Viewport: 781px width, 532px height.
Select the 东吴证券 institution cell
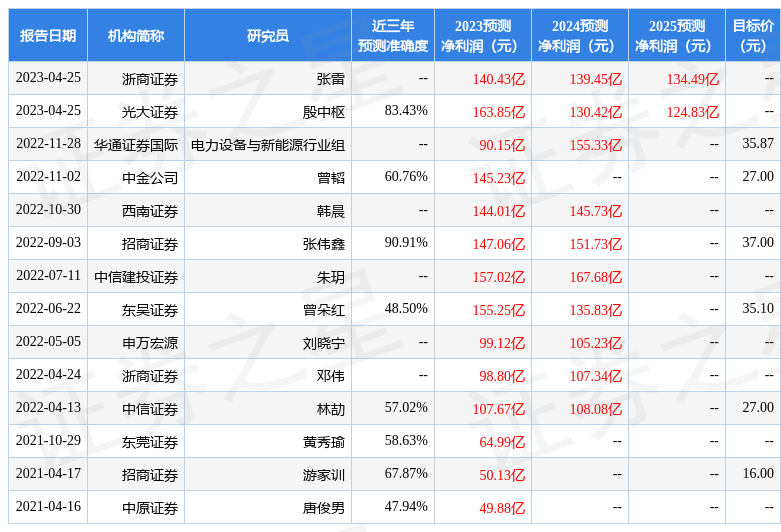150,310
